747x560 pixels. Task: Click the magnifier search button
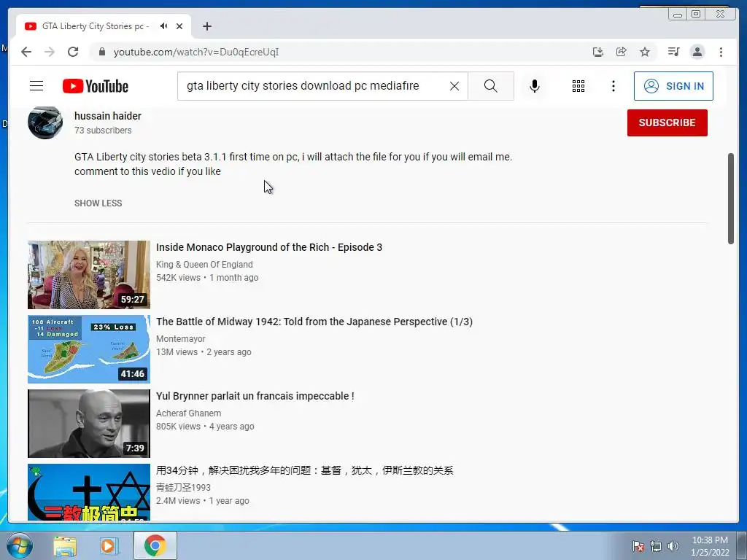tap(491, 86)
